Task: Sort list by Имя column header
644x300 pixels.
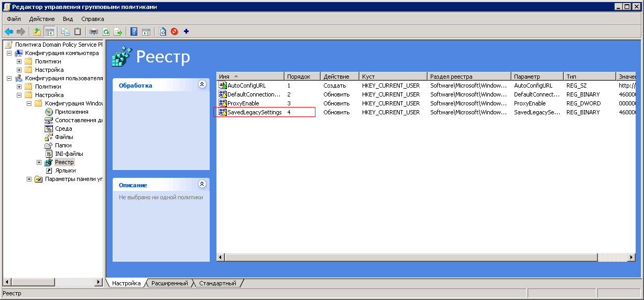Action: click(x=250, y=77)
